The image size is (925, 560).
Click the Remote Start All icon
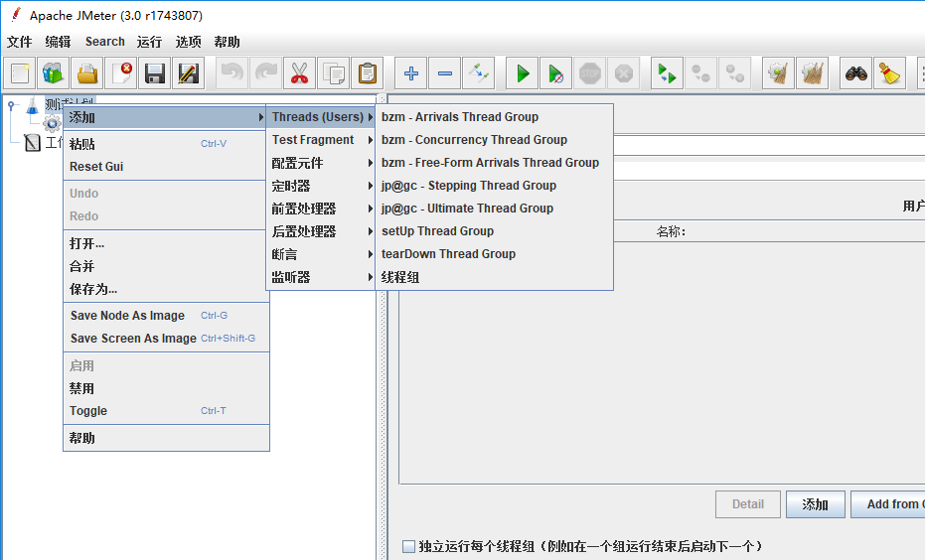pos(667,73)
